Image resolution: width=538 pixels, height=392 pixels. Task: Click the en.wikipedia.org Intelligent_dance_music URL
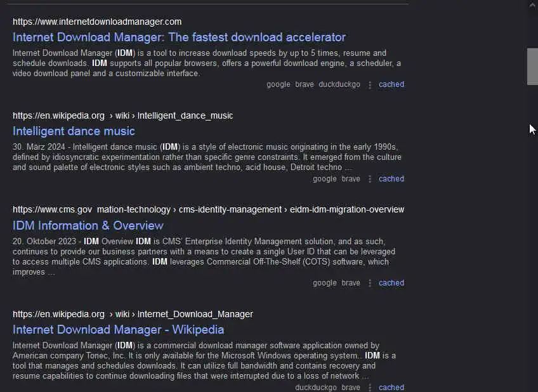pyautogui.click(x=123, y=115)
